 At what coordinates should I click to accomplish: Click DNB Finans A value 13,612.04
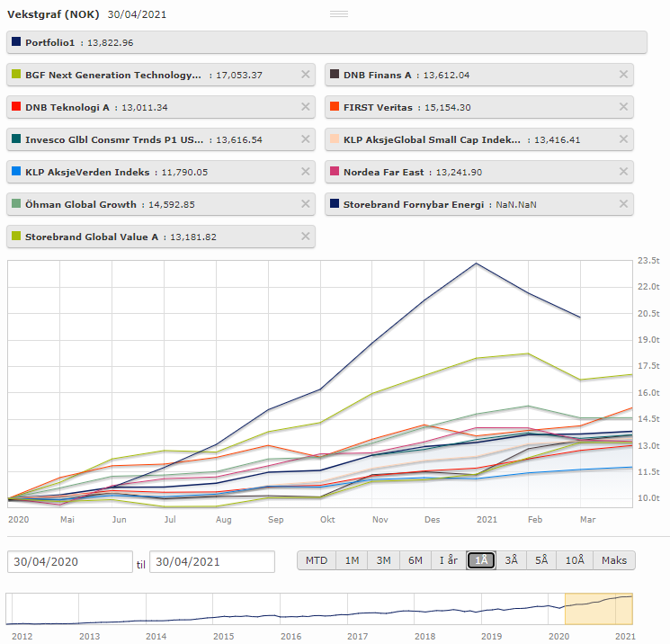click(446, 76)
